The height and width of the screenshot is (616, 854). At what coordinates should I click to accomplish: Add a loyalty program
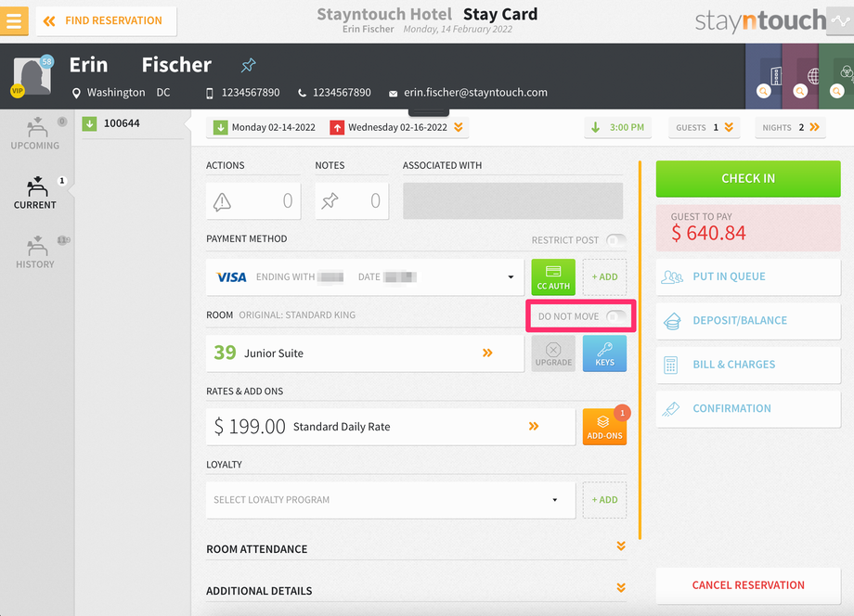604,500
